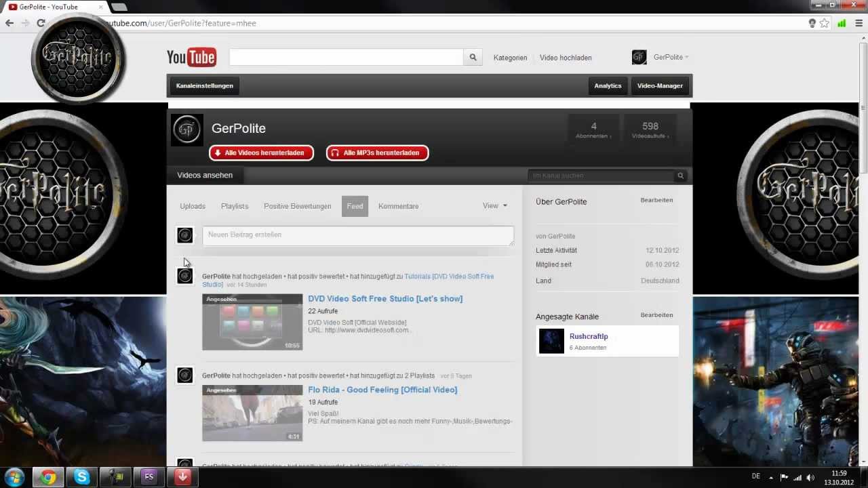Screen dimensions: 868x488
Task: Open DVD Video Soft Free Studio [Let's show] title
Action: coord(385,299)
